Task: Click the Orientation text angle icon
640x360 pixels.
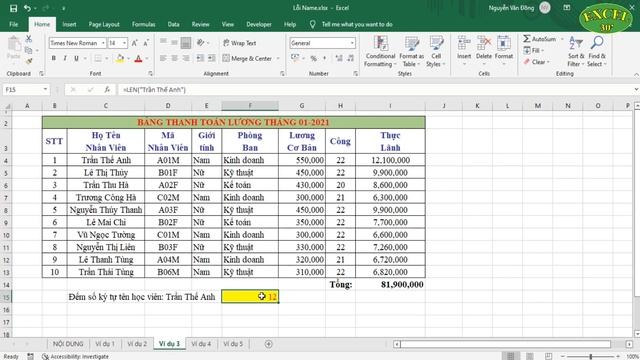Action: coord(200,42)
